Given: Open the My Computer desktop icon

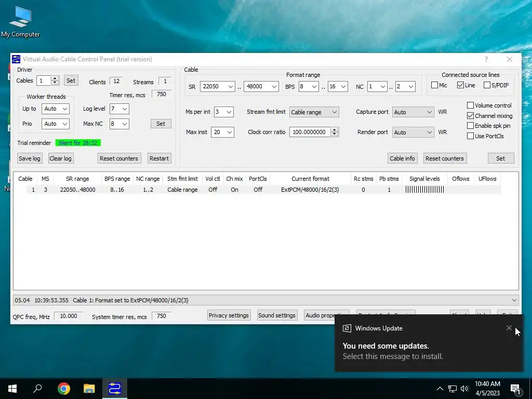Looking at the screenshot, I should [x=20, y=22].
